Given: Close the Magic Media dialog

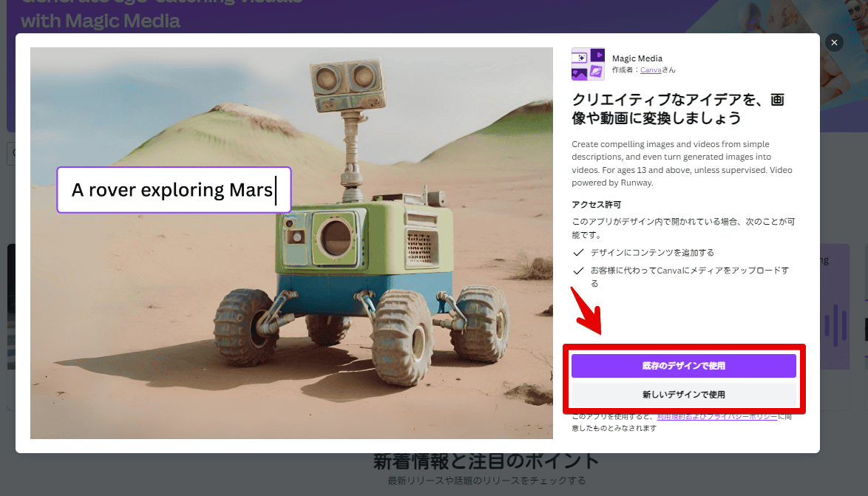Looking at the screenshot, I should point(834,43).
